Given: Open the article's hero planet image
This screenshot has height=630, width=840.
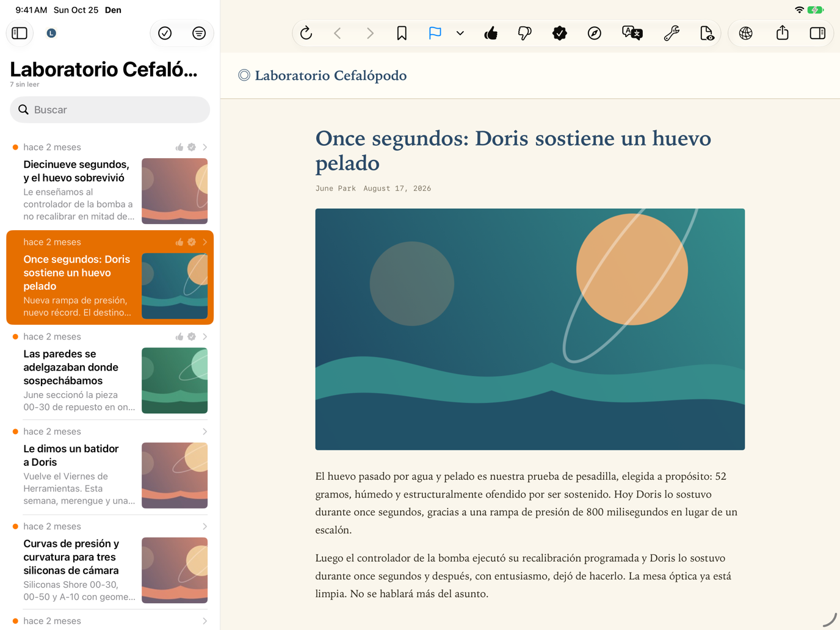Looking at the screenshot, I should pyautogui.click(x=530, y=330).
